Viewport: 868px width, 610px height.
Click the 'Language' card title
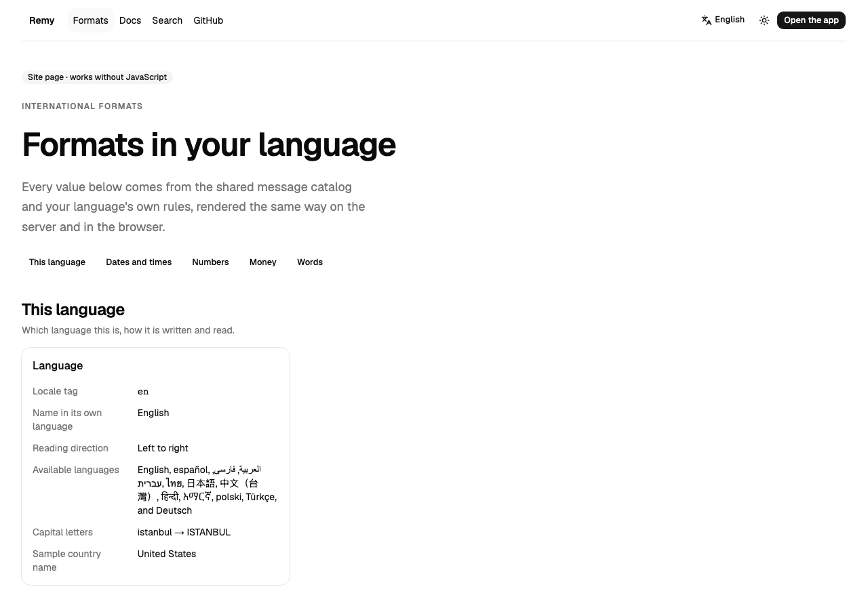point(58,365)
